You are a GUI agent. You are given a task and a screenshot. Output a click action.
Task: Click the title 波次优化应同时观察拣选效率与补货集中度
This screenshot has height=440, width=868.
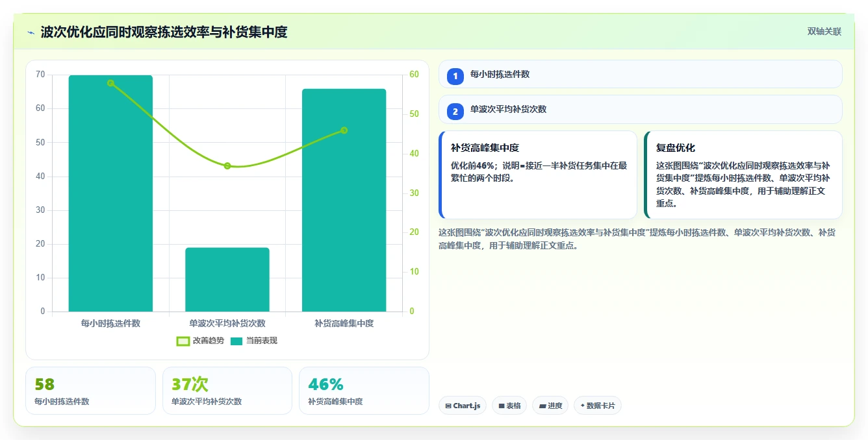coord(164,32)
